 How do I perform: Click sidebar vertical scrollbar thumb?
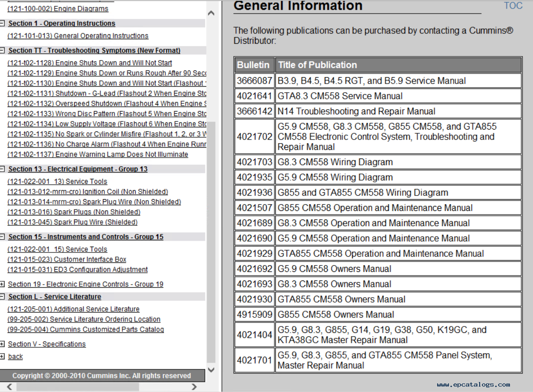pos(211,242)
